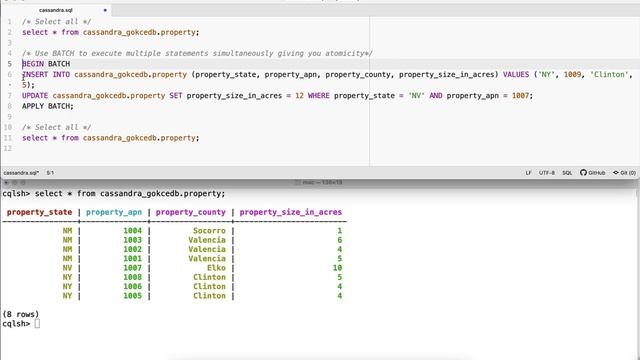Click the select statement on line 11
Screen dimensions: 640x360
pyautogui.click(x=111, y=138)
